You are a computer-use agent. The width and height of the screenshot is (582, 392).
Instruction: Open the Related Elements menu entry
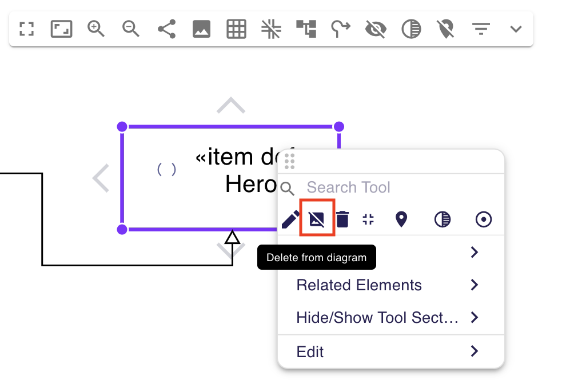(x=358, y=285)
